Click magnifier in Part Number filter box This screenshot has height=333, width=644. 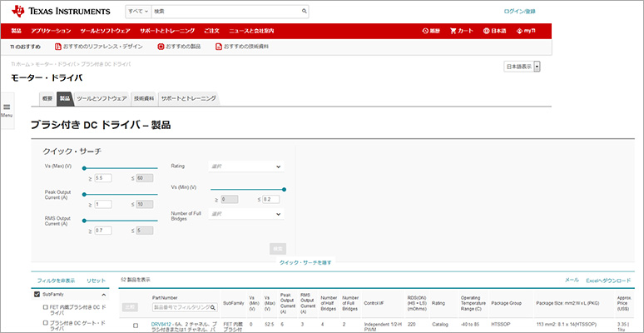(214, 307)
